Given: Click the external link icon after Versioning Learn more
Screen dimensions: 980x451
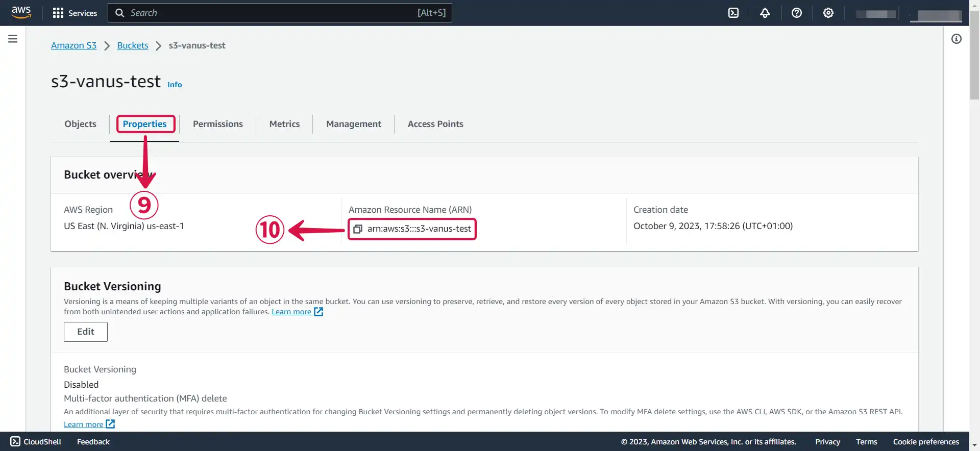Looking at the screenshot, I should tap(318, 312).
